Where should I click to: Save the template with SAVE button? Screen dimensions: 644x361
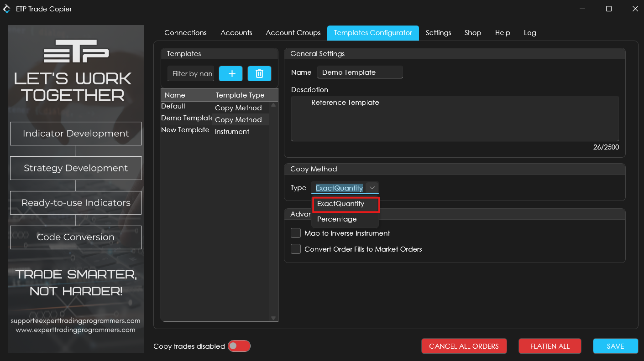click(615, 346)
